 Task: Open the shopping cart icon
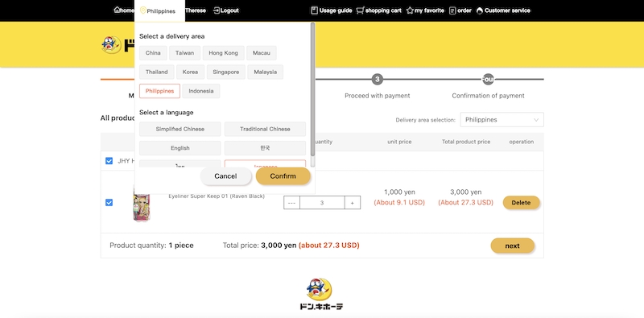[x=360, y=10]
